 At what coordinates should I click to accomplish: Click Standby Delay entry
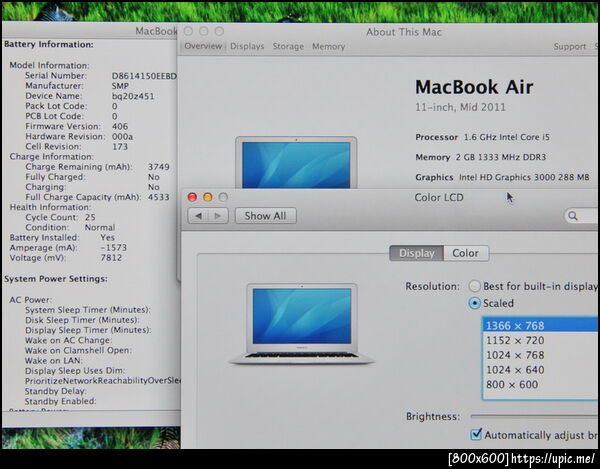[56, 391]
